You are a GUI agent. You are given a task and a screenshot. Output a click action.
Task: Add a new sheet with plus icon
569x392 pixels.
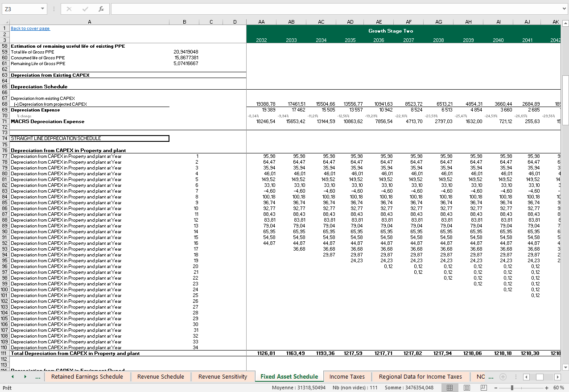(x=503, y=377)
